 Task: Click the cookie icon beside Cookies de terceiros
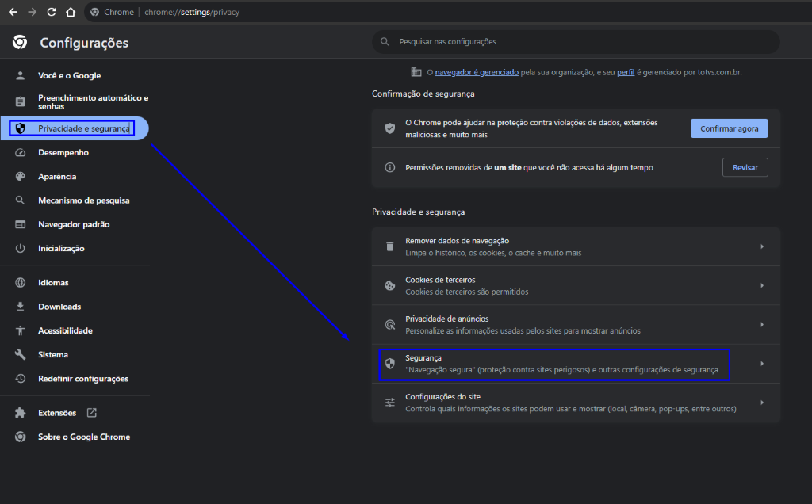click(389, 285)
